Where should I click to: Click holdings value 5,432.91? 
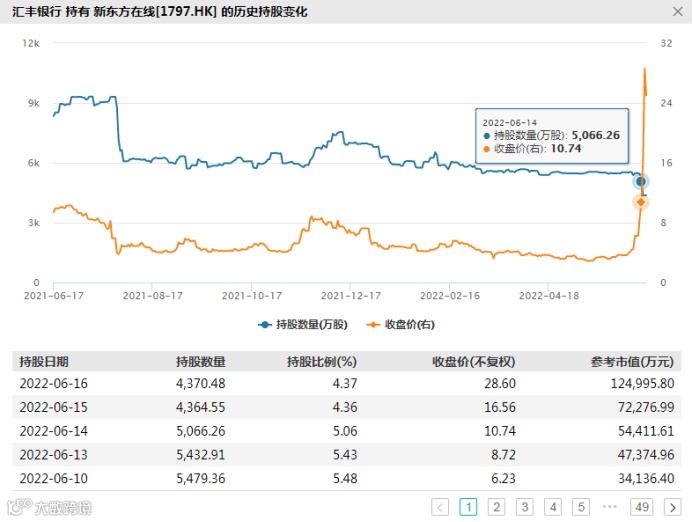tap(201, 455)
